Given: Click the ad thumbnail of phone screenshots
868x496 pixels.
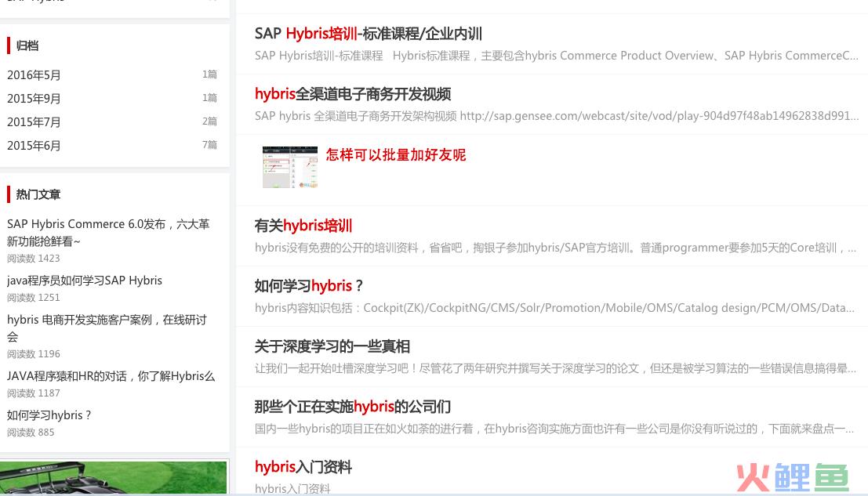Looking at the screenshot, I should [290, 167].
